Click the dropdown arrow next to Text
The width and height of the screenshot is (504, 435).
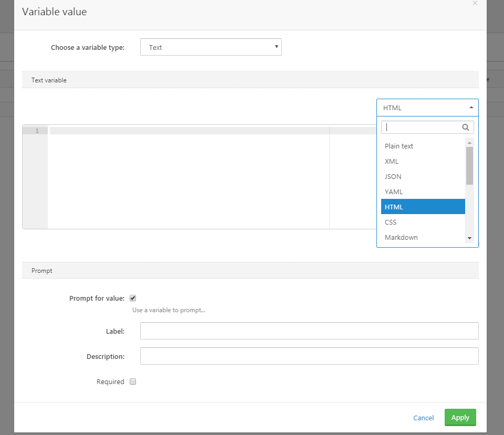click(x=277, y=47)
